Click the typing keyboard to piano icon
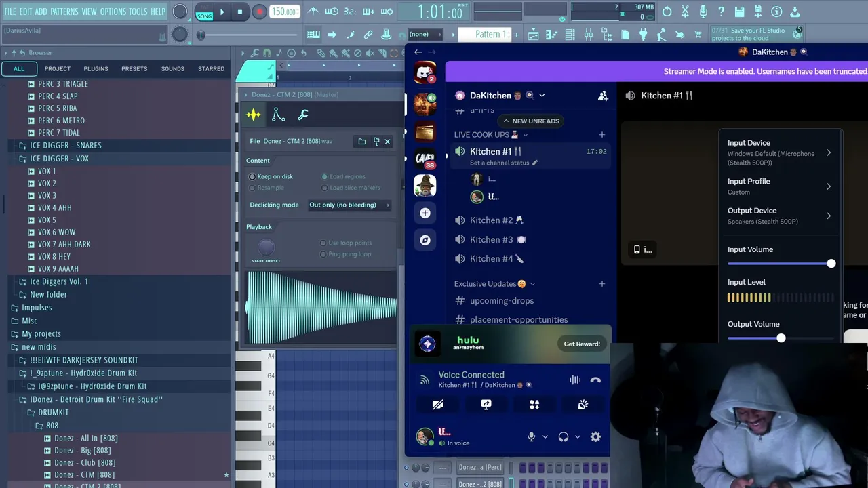868x488 pixels. 313,35
